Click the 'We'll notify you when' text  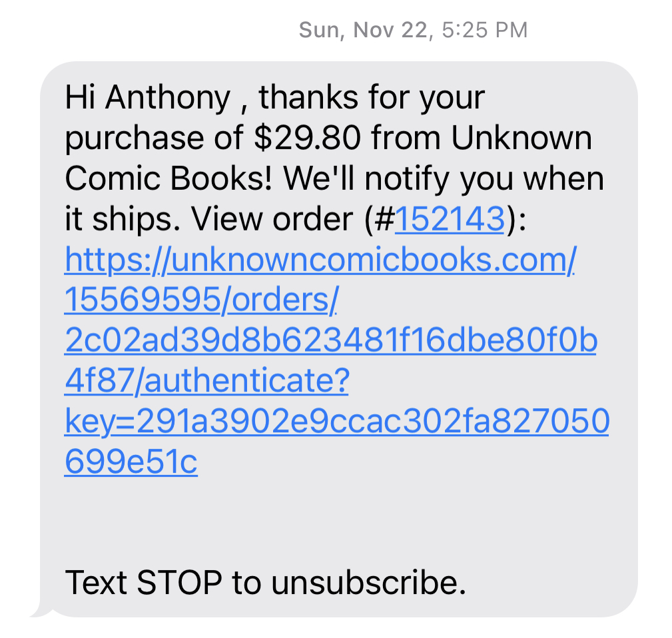(x=444, y=178)
